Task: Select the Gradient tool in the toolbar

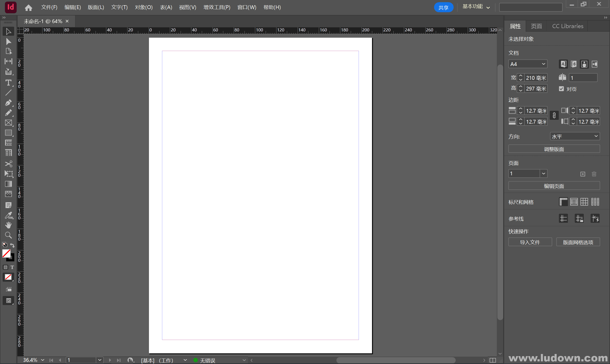Action: [x=9, y=184]
